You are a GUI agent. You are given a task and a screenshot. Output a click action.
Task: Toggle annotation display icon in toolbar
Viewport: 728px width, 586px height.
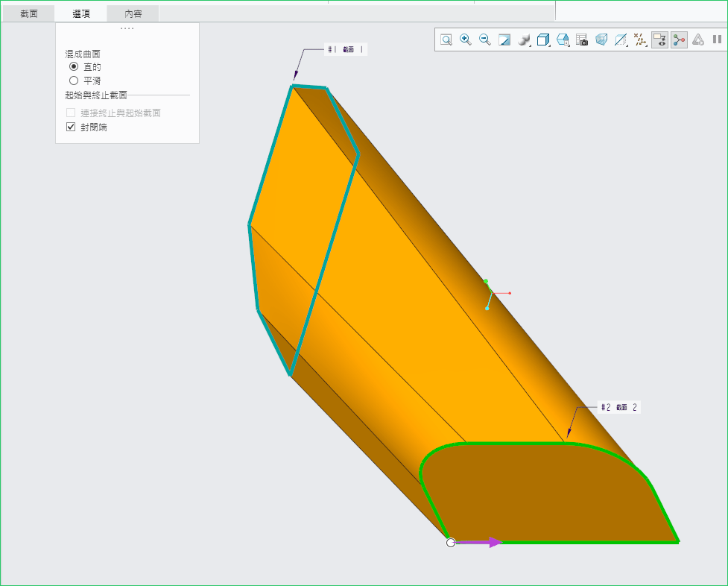click(x=659, y=40)
